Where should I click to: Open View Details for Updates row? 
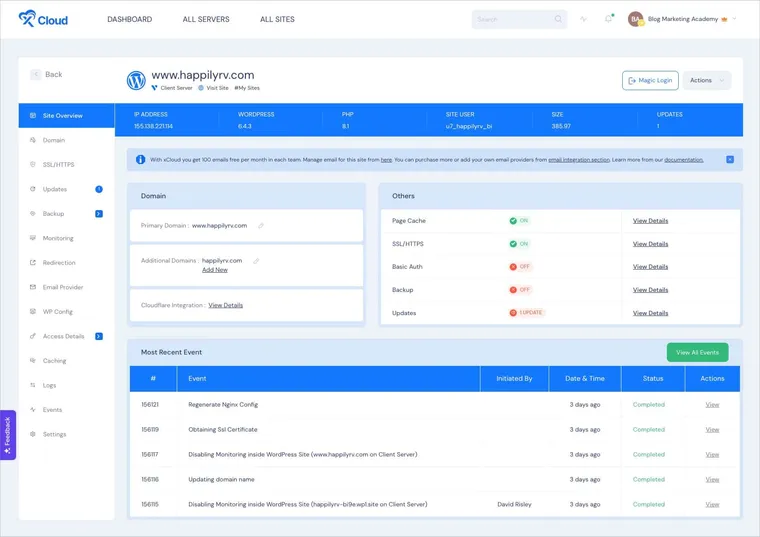click(x=650, y=313)
